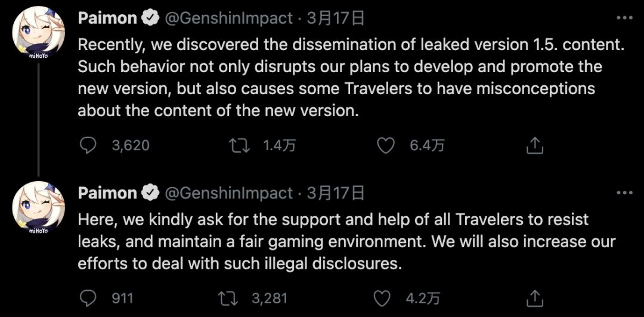Open the @GenshinImpact handle in second tweet
The image size is (644, 317).
(x=229, y=193)
